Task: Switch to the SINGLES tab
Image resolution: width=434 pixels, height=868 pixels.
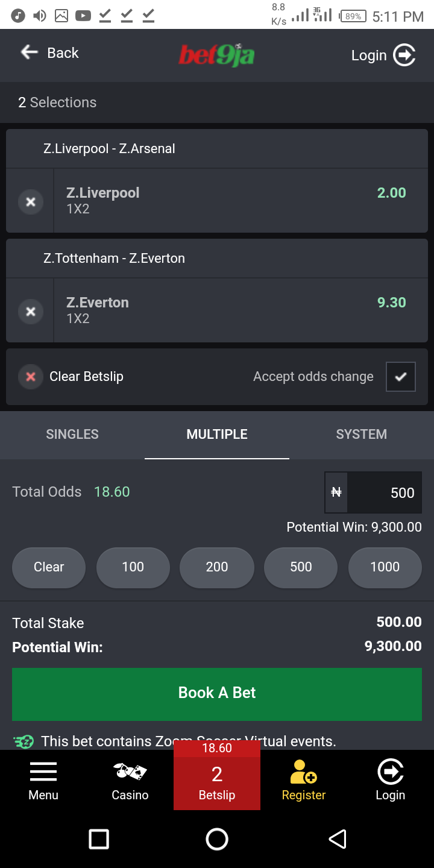Action: 72,435
